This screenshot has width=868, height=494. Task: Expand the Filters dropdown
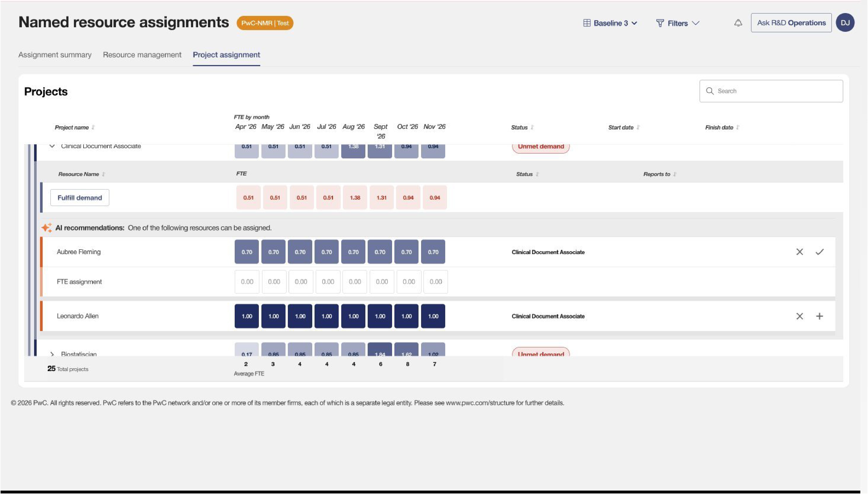tap(678, 23)
